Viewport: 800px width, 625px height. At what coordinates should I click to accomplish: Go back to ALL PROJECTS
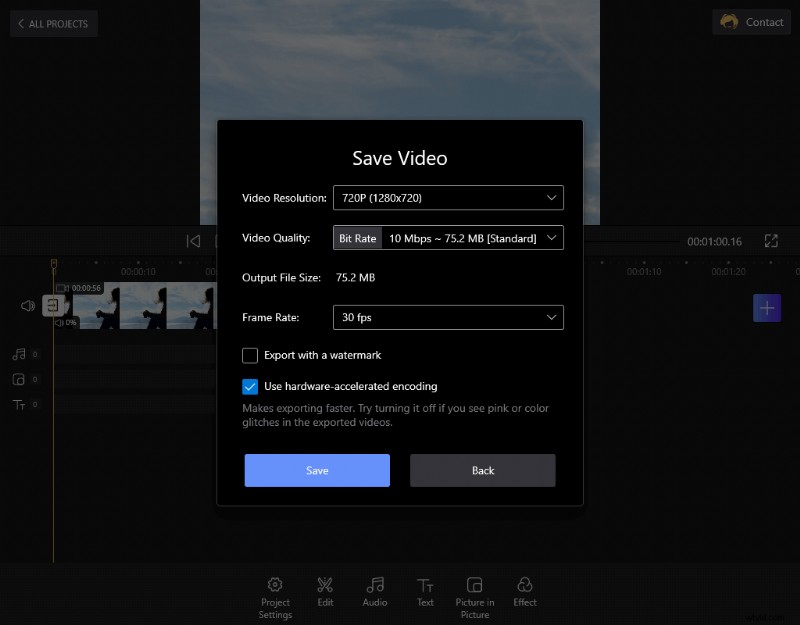(x=53, y=23)
